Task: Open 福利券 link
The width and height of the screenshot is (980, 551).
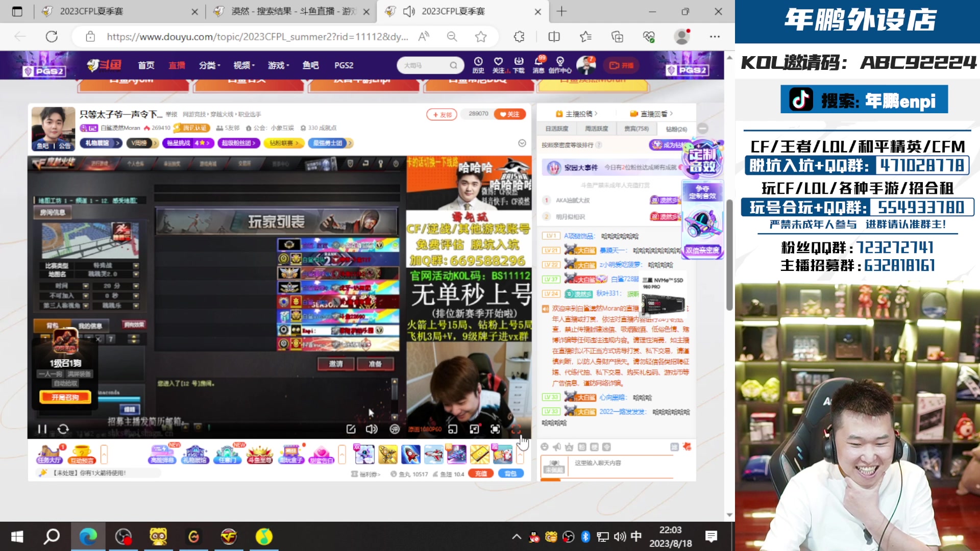Action: (366, 474)
